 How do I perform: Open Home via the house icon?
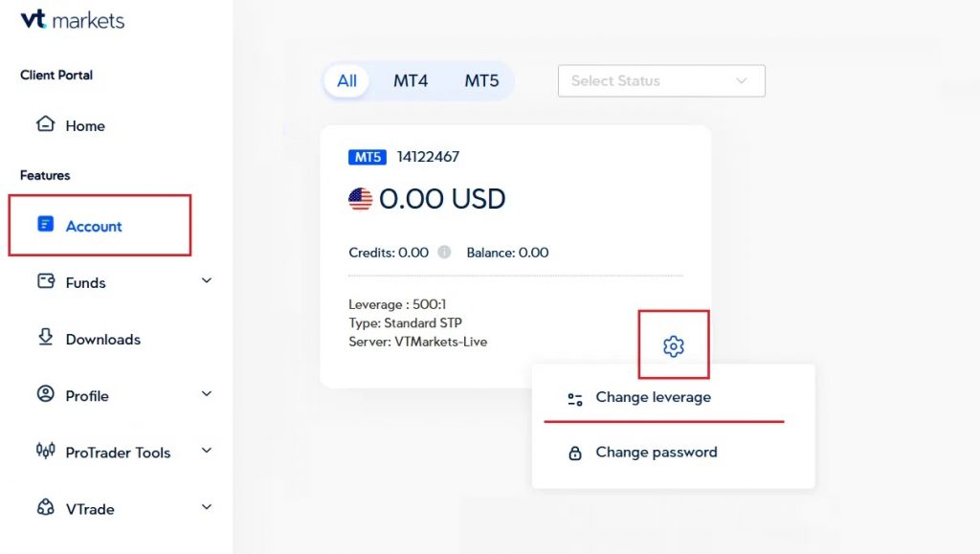[46, 123]
